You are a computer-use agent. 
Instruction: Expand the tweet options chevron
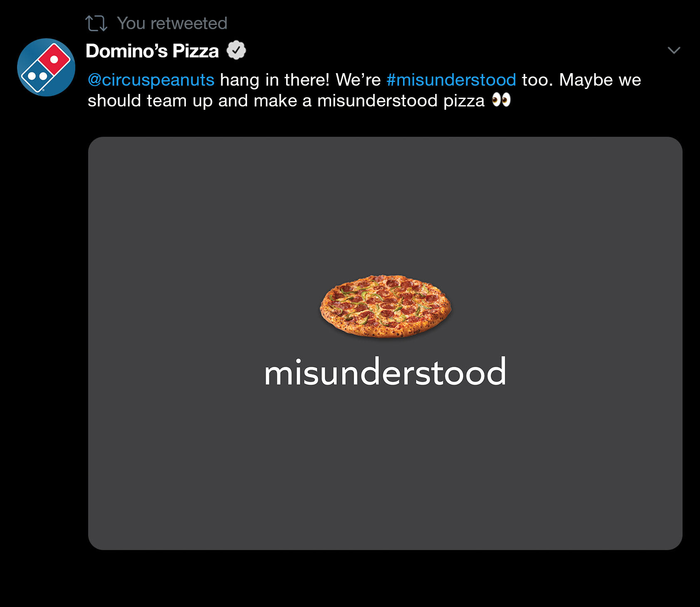[673, 50]
